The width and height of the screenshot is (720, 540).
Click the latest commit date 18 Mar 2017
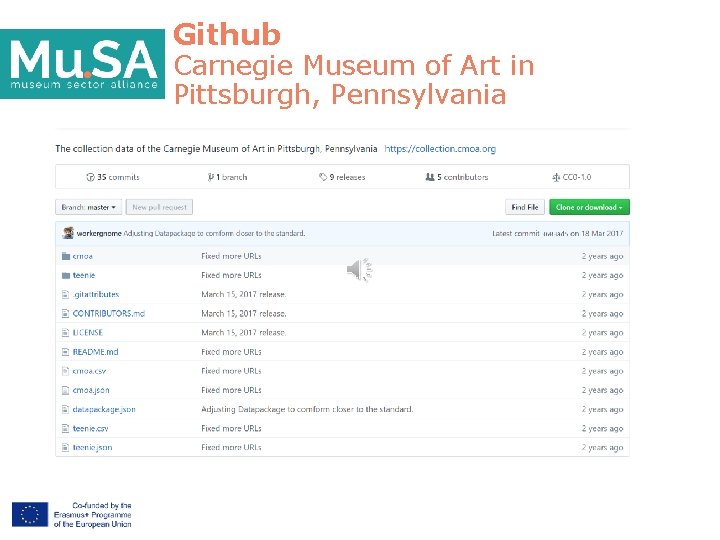[602, 233]
